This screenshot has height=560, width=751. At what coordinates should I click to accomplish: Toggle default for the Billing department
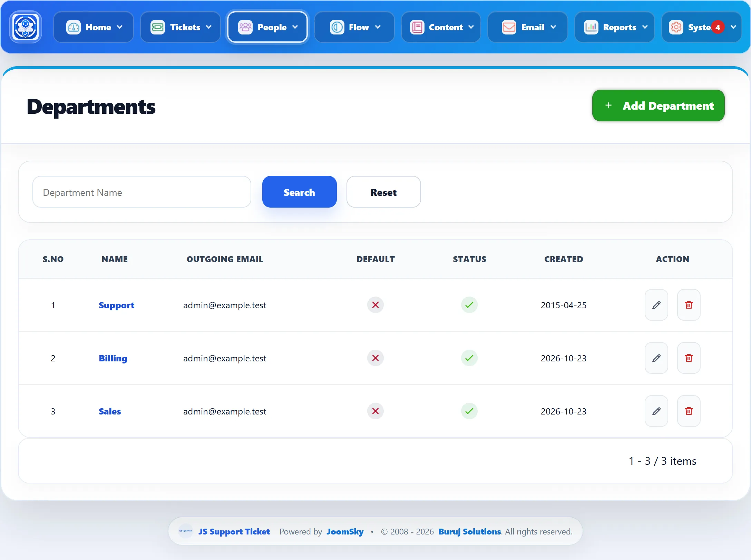pyautogui.click(x=375, y=358)
